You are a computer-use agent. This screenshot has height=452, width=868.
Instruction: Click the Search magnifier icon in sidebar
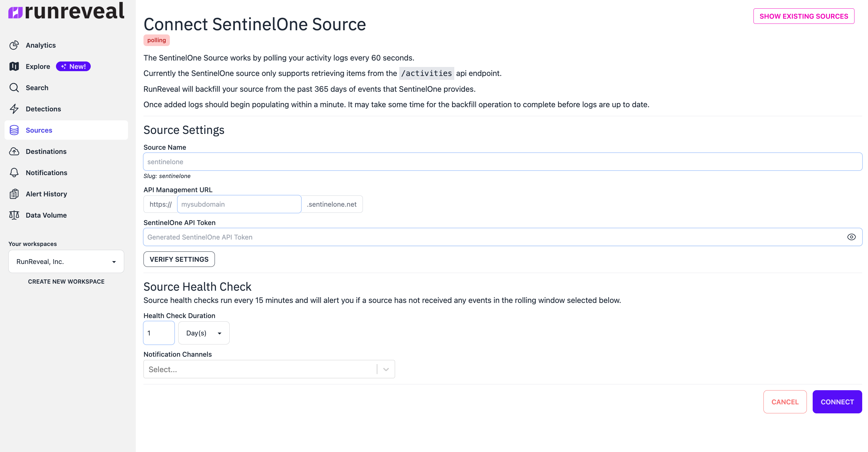[14, 88]
